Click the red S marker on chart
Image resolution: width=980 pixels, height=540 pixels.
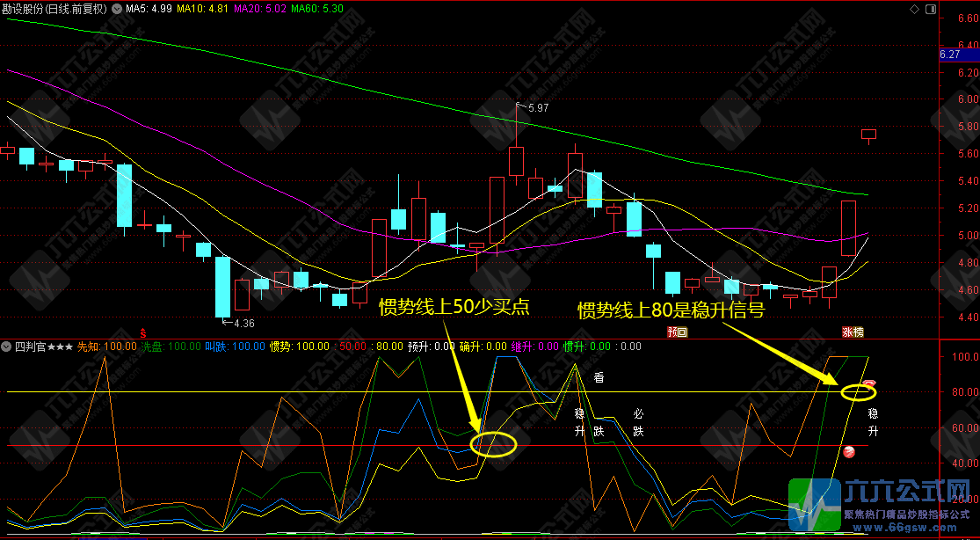coord(142,332)
